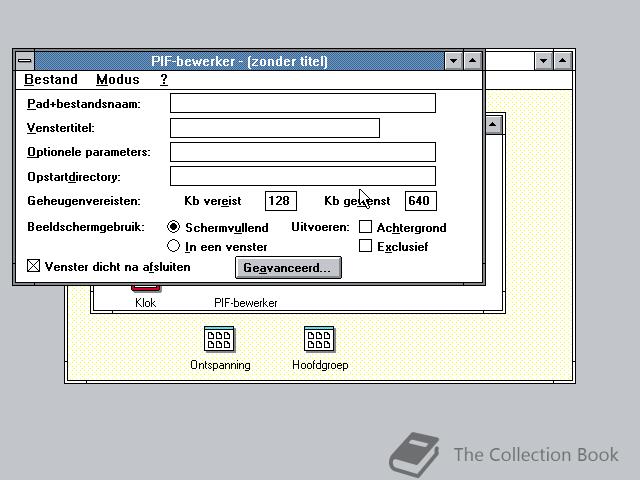Click the Optionele parameters input field

(x=302, y=152)
